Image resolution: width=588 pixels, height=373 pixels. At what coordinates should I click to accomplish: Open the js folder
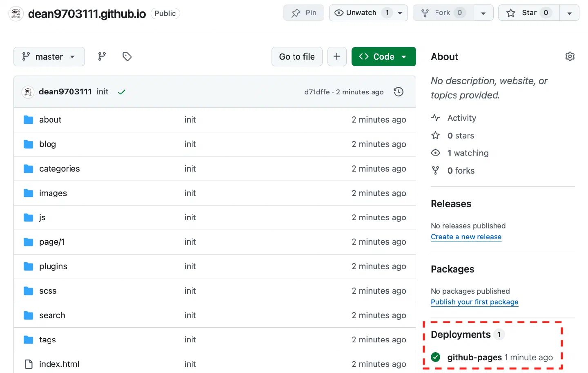click(x=42, y=217)
